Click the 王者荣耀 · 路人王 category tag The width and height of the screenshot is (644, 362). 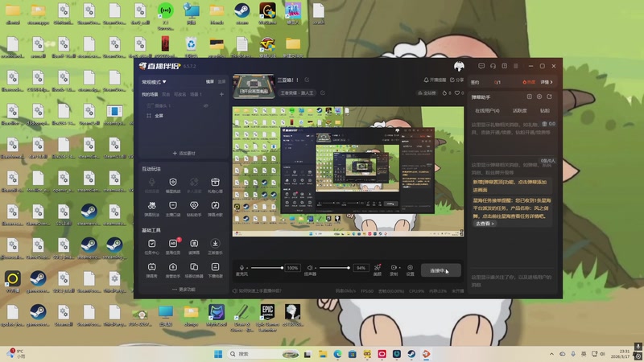click(297, 93)
